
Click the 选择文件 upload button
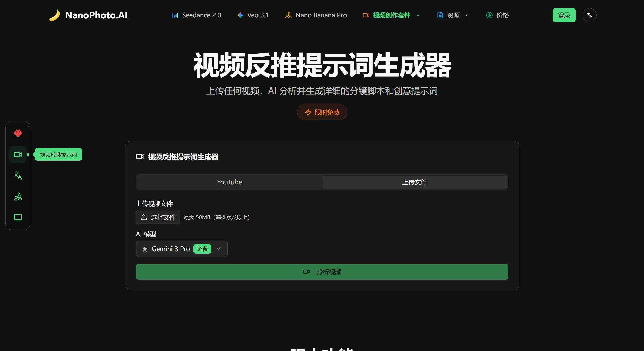158,217
